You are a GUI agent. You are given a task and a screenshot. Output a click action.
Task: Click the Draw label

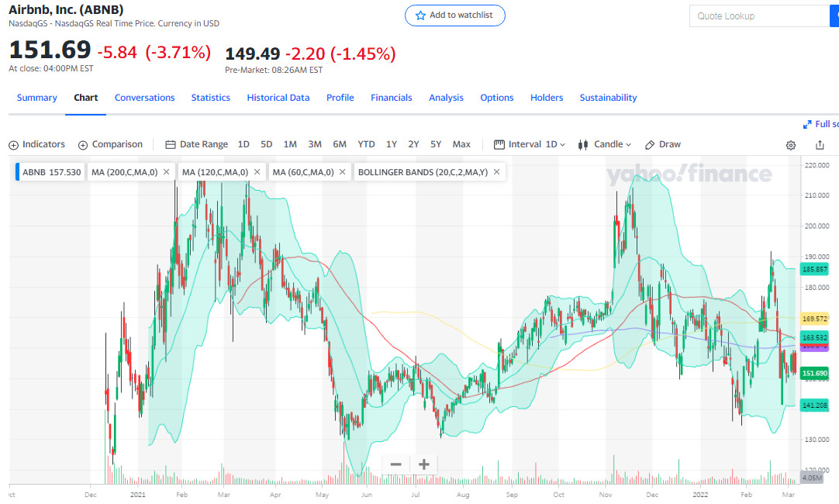(670, 144)
